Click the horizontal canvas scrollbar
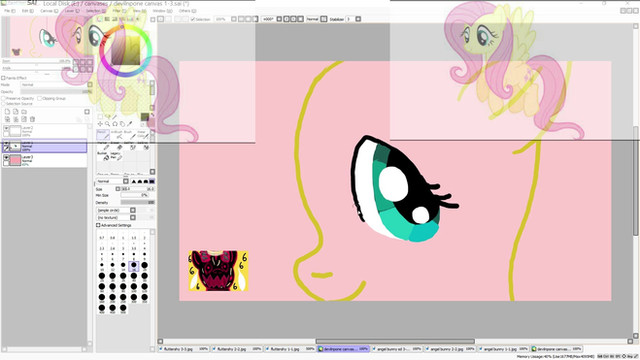Image resolution: width=640 pixels, height=360 pixels. tap(395, 341)
